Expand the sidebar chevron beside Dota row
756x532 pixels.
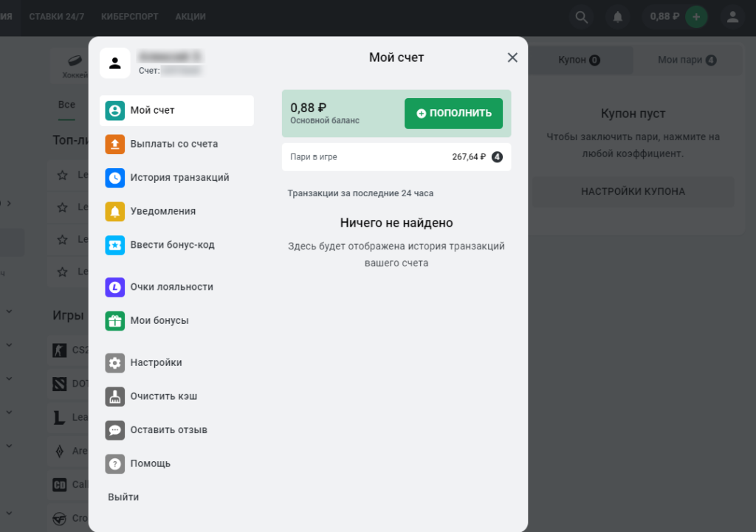[9, 379]
